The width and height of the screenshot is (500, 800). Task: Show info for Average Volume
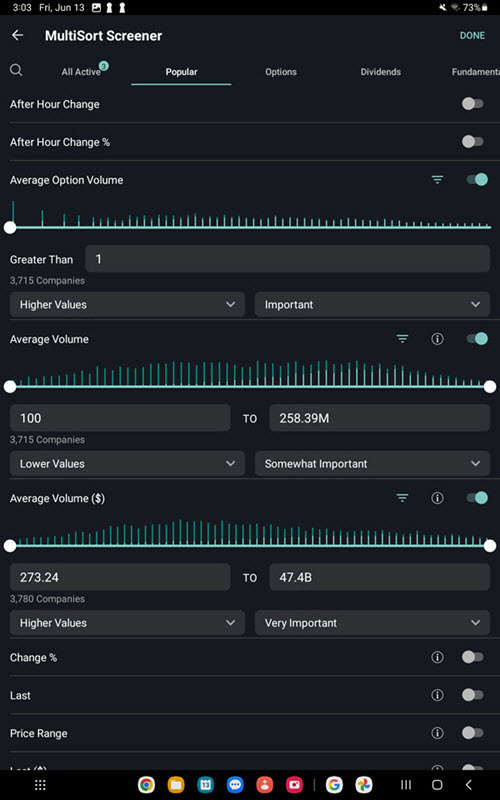point(437,339)
